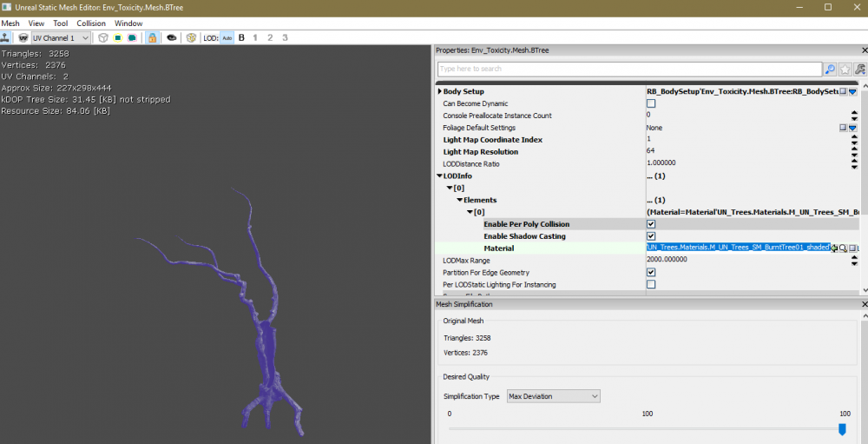Click Foliage Default Settings square button
868x444 pixels.
(843, 128)
